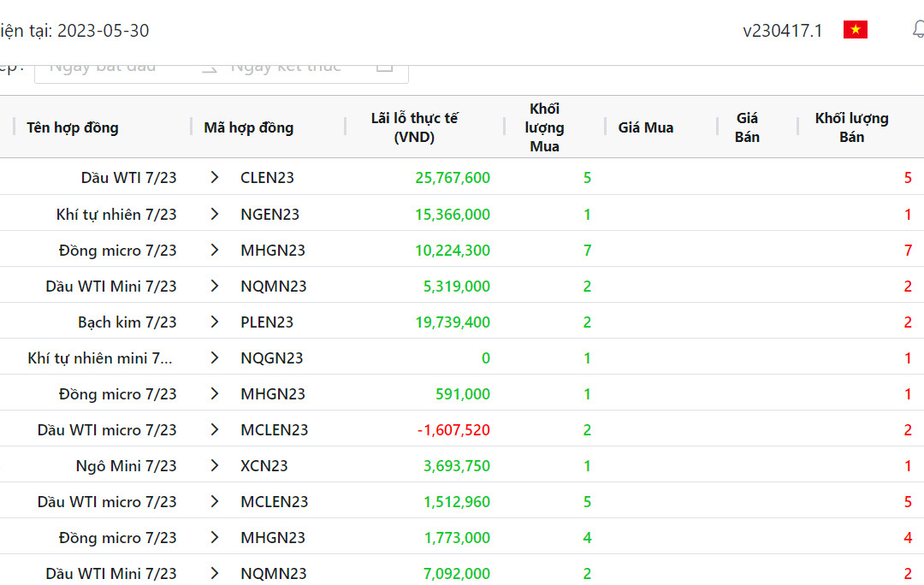This screenshot has height=585, width=924.
Task: Click the 'Mã hợp đồng' column header
Action: pyautogui.click(x=248, y=127)
